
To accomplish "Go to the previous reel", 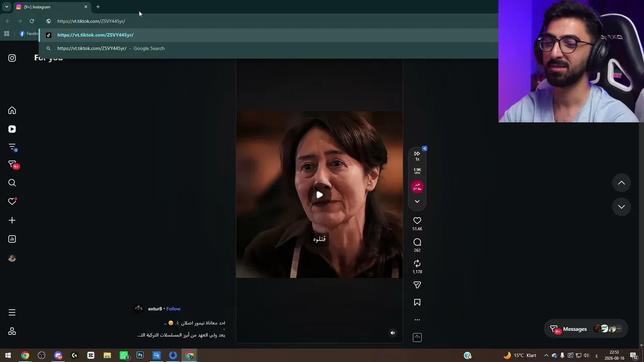I will tap(621, 183).
